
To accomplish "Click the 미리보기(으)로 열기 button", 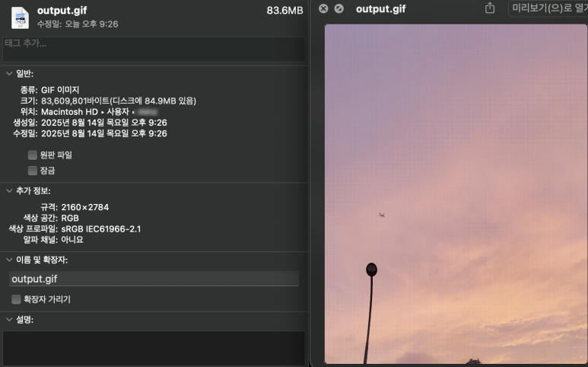I will tap(548, 8).
